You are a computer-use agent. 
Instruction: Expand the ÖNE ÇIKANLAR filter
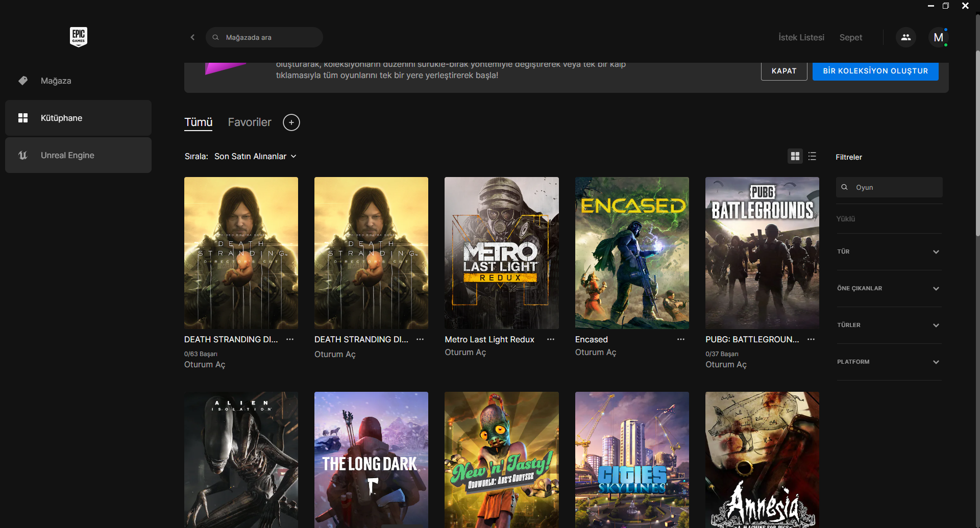click(x=889, y=288)
